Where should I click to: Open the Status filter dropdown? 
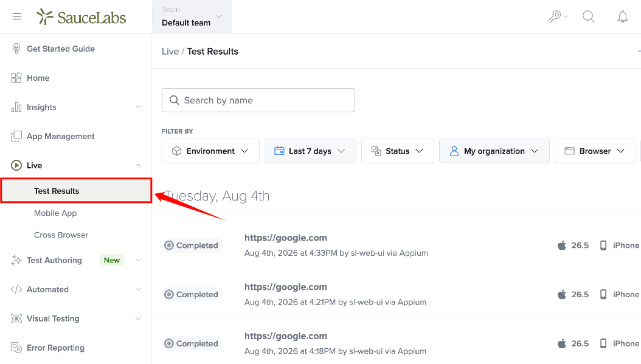[x=397, y=151]
